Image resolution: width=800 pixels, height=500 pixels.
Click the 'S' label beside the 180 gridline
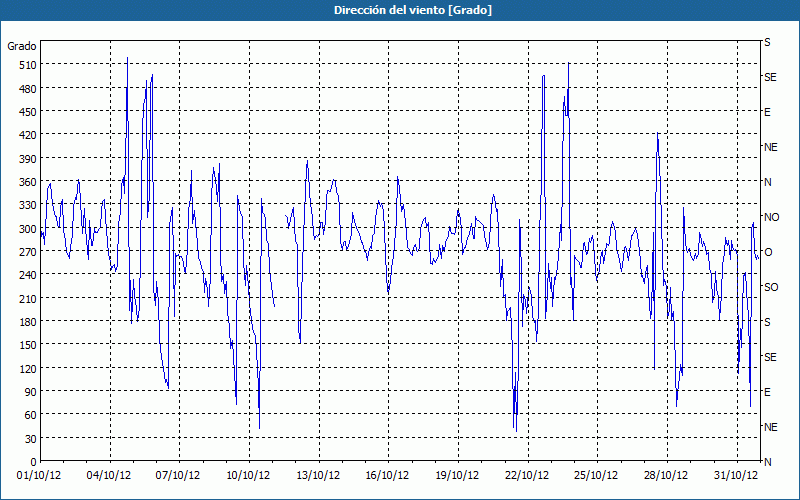[767, 322]
